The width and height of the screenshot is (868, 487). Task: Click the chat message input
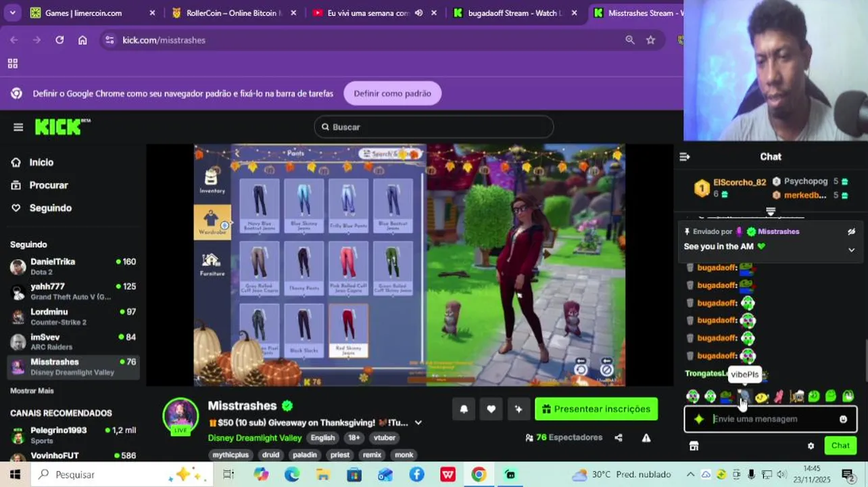click(770, 419)
